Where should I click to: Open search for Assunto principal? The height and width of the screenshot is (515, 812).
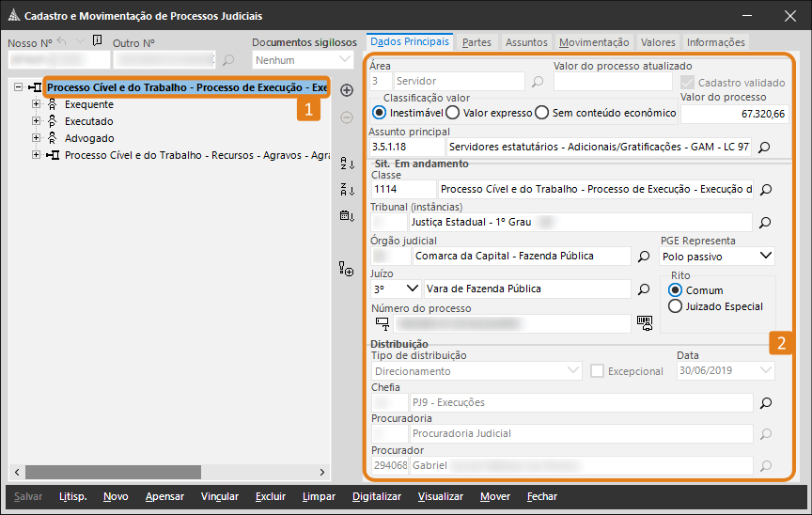pyautogui.click(x=765, y=148)
